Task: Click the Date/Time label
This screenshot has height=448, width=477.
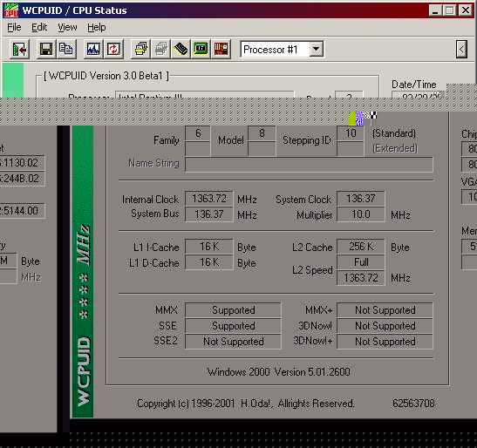Action: [x=413, y=85]
